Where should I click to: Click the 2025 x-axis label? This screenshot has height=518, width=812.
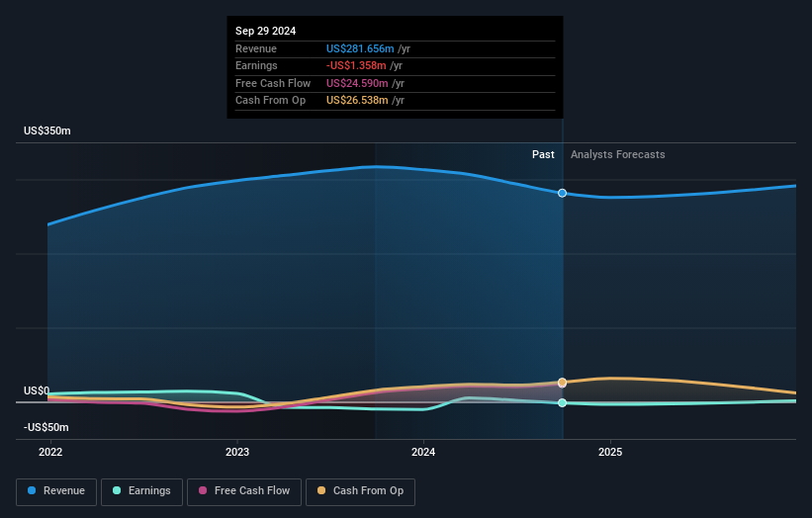pos(610,453)
